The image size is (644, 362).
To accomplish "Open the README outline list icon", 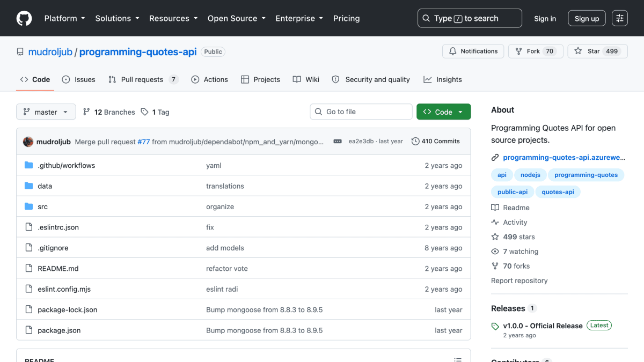I will (x=458, y=360).
